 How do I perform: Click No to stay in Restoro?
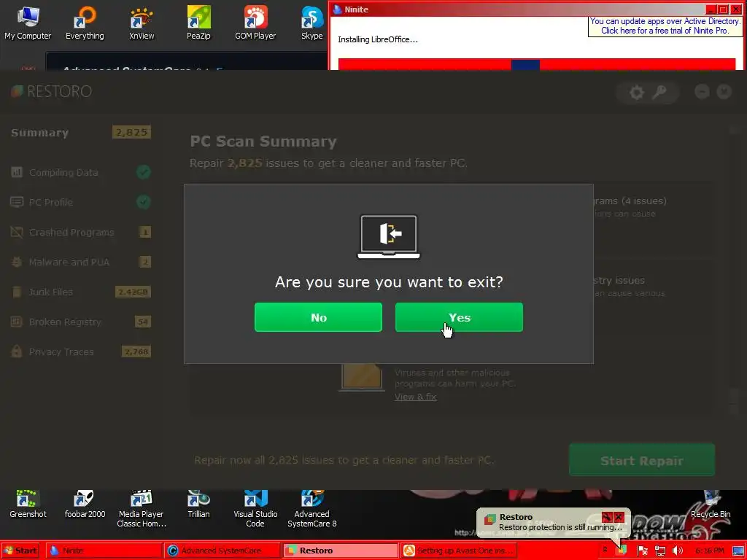[x=318, y=317]
